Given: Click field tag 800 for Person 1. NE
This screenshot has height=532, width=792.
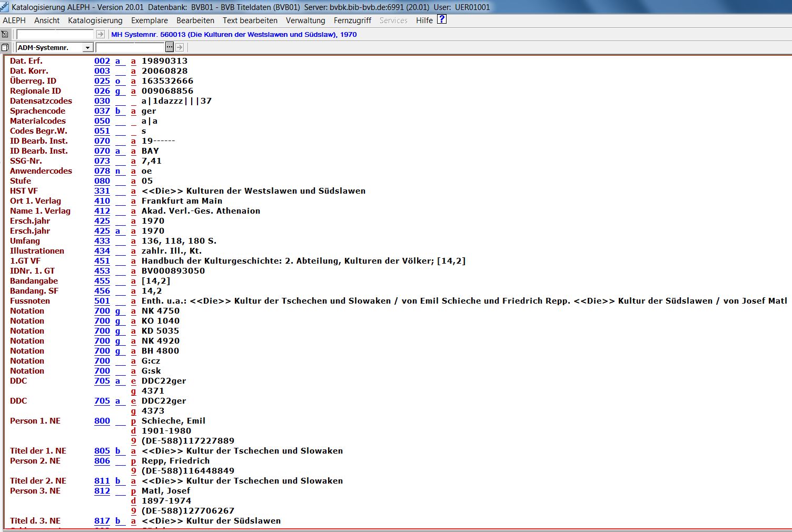Looking at the screenshot, I should click(x=102, y=421).
